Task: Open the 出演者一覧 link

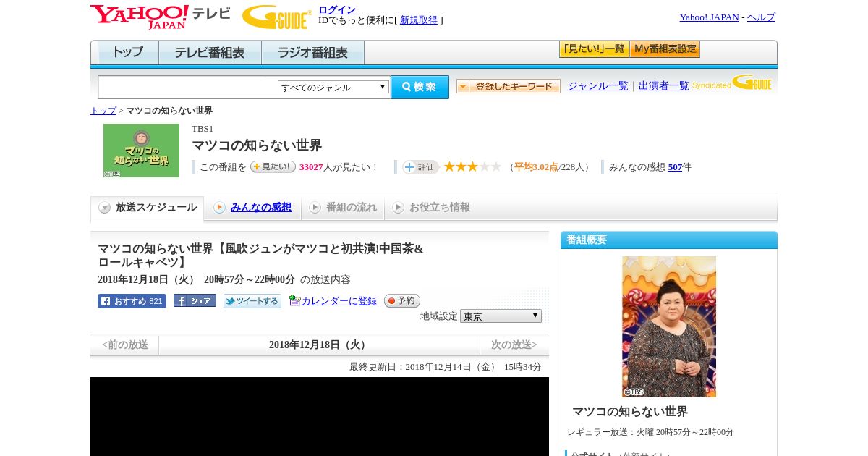Action: [664, 85]
